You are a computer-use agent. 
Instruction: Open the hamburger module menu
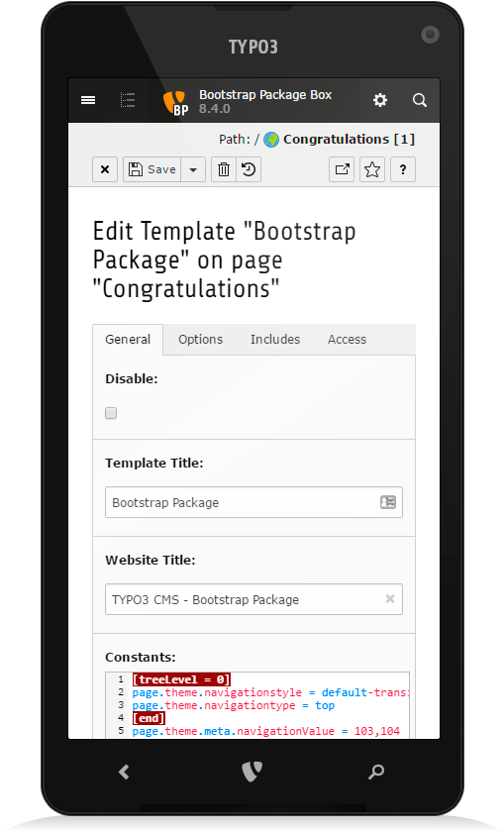click(x=88, y=100)
